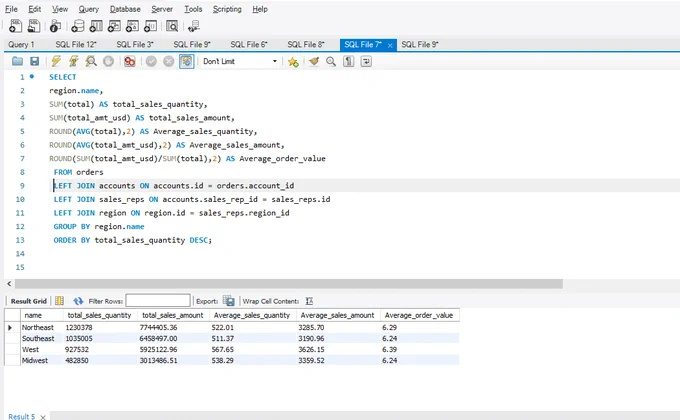Click the result grid view icon
This screenshot has height=420, width=680.
coord(59,301)
